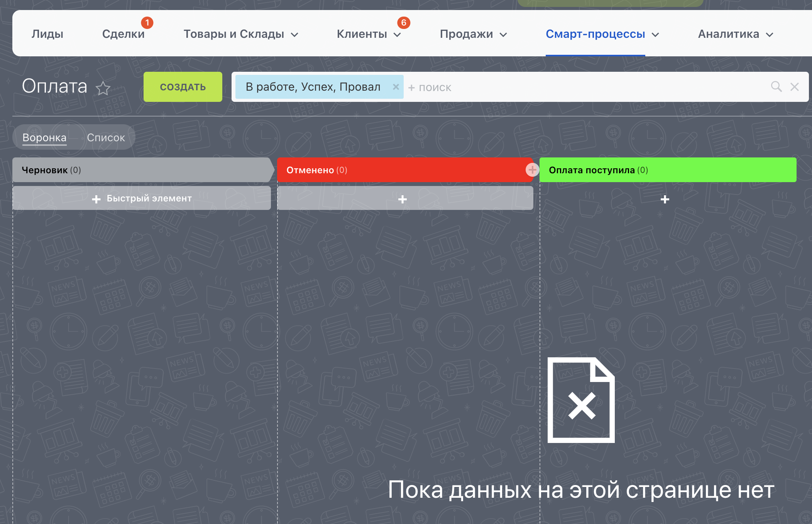Add Быстрый элемент in Черновик column

pos(142,198)
